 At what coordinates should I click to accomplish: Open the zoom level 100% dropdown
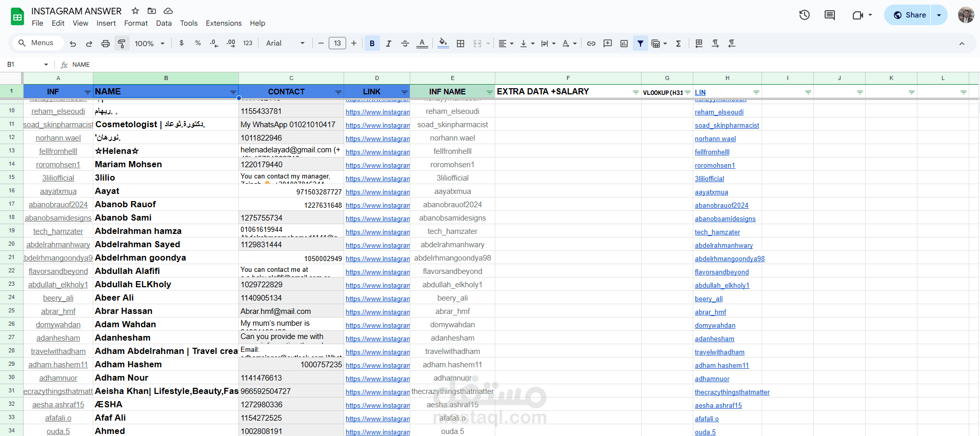point(149,44)
